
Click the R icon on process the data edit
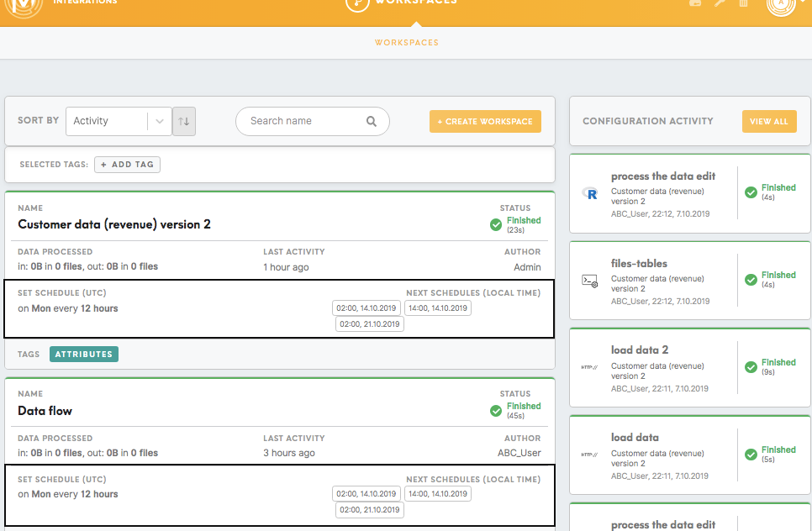click(x=590, y=193)
